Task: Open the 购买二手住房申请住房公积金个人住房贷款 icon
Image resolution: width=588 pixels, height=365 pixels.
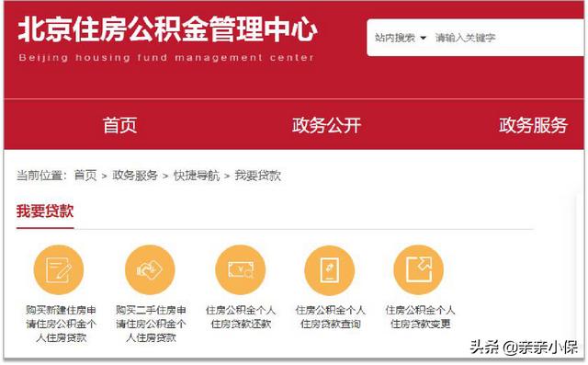Action: tap(150, 269)
